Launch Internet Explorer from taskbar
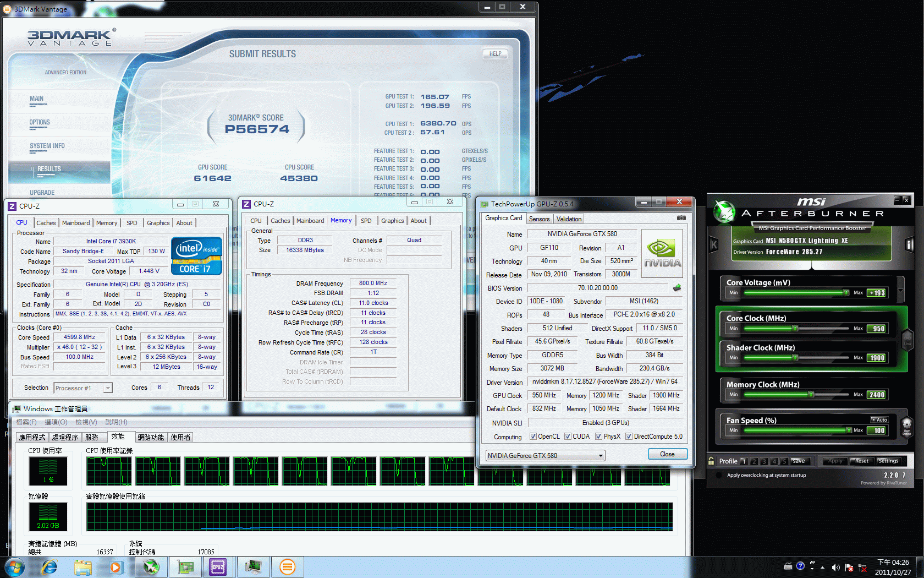This screenshot has height=578, width=924. click(x=50, y=567)
